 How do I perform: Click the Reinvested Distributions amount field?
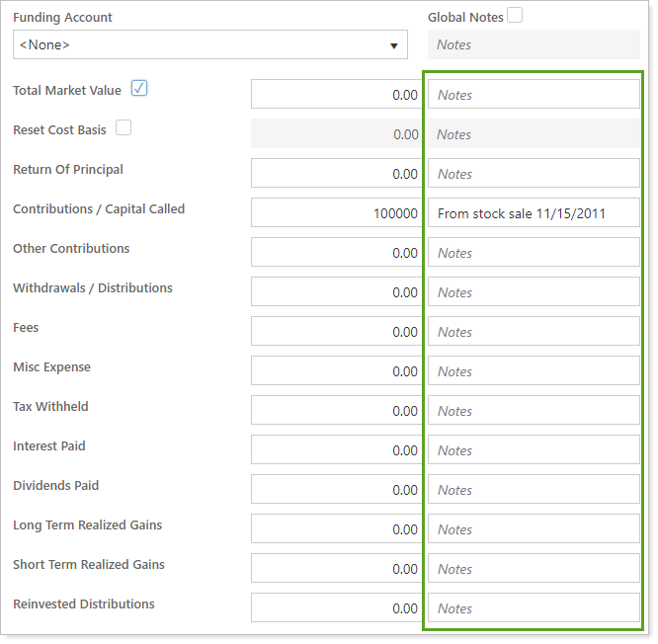(336, 608)
